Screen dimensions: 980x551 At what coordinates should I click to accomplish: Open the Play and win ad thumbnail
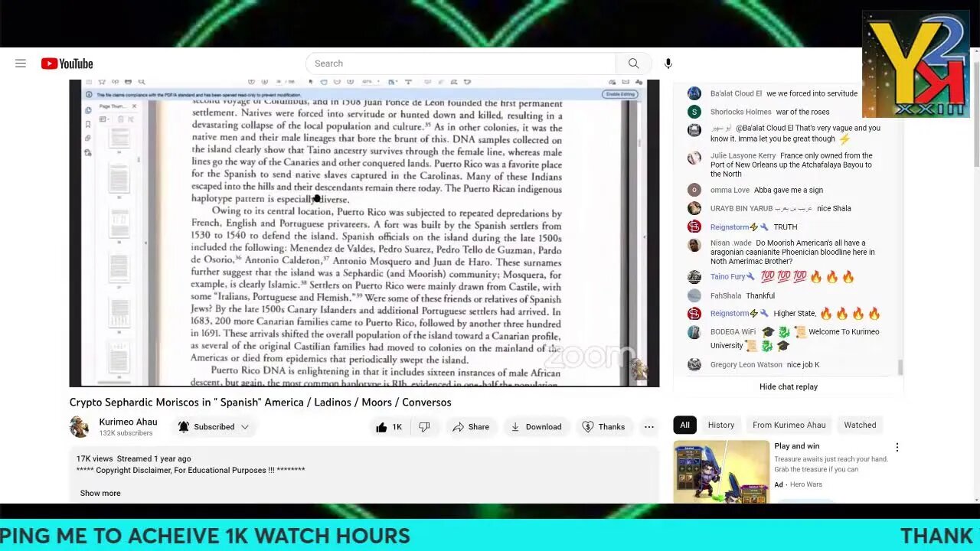pos(721,471)
